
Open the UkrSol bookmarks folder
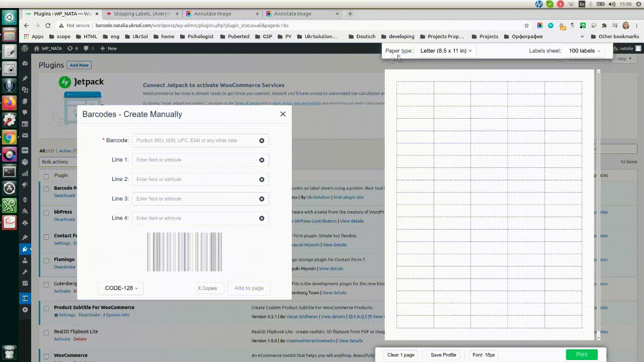click(x=137, y=36)
